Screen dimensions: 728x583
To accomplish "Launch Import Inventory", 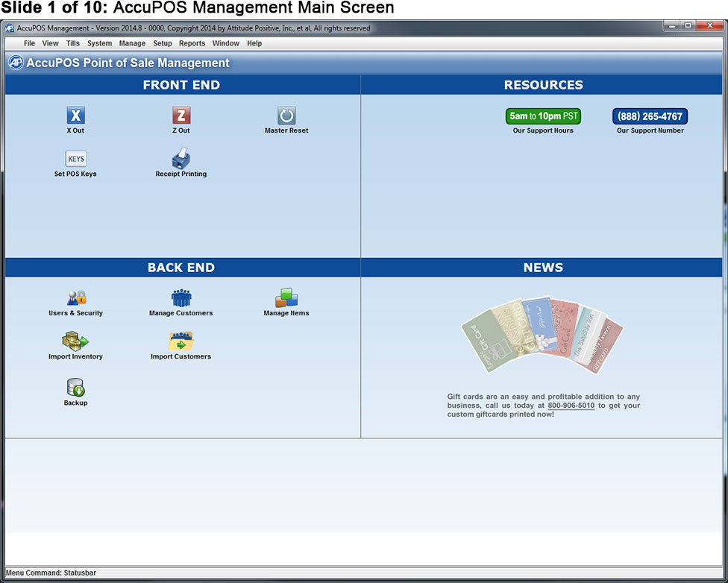I will coord(75,341).
